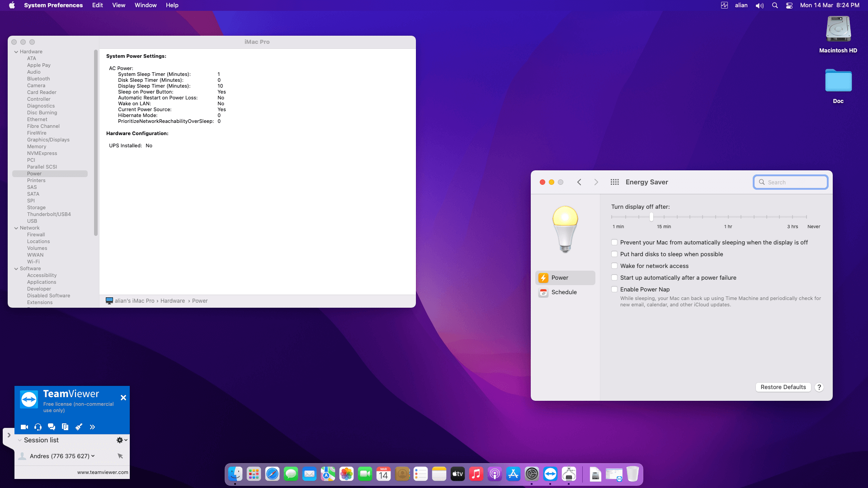Click the sidebar scrollbar in iMac Pro window
Image resolution: width=868 pixels, height=488 pixels.
pyautogui.click(x=96, y=142)
